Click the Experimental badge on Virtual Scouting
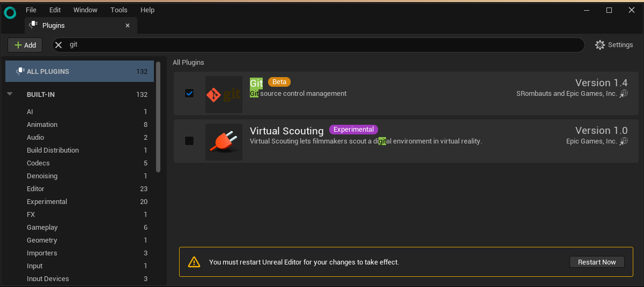The height and width of the screenshot is (287, 644). [353, 130]
